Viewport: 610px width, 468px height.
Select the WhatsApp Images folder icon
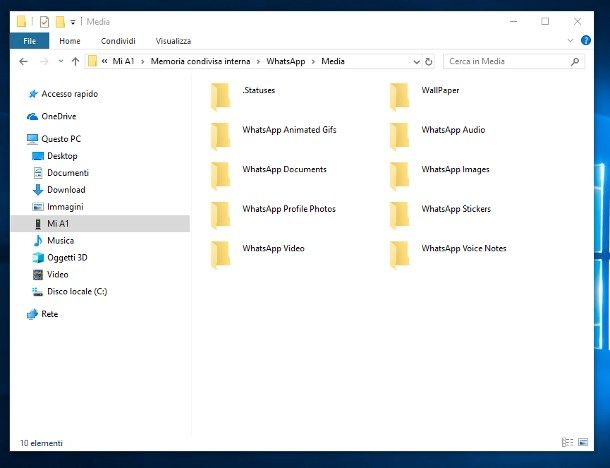[x=400, y=175]
